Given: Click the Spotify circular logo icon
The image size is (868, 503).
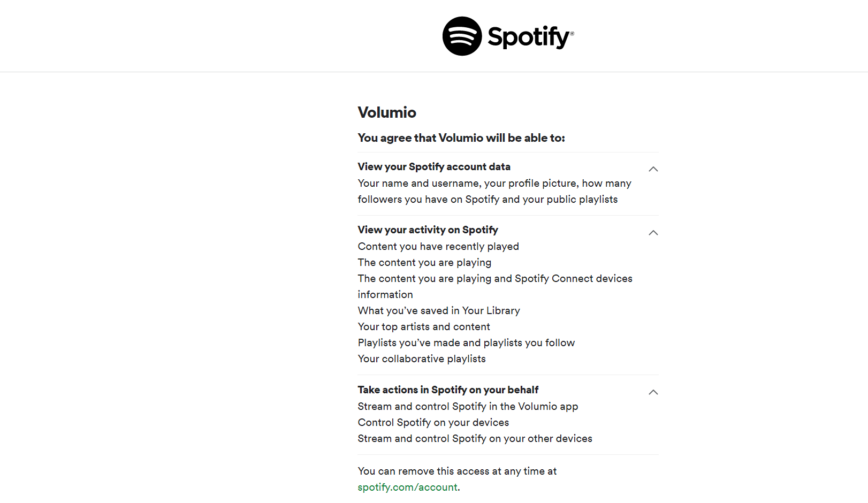Looking at the screenshot, I should pos(462,36).
